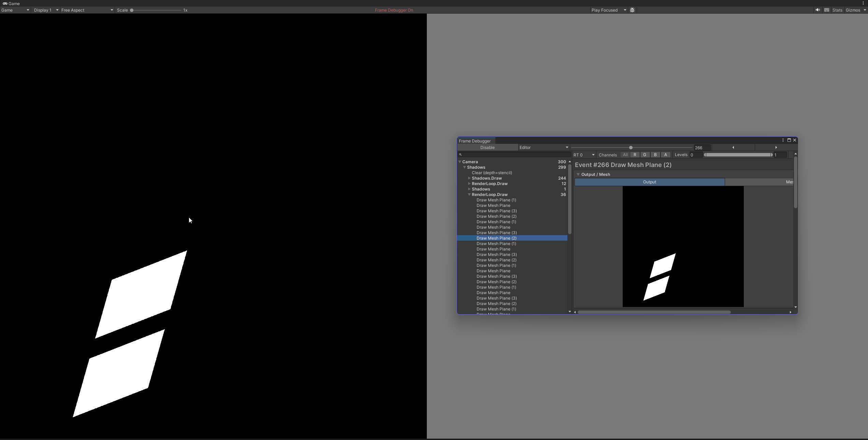Click the Disable frame debugger button
Viewport: 868px width, 440px height.
point(487,148)
